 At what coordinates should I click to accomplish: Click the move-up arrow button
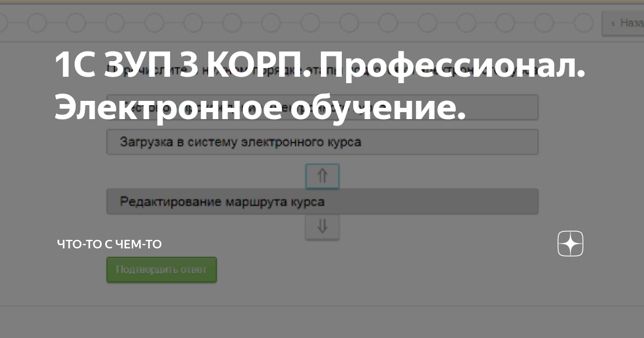click(322, 176)
